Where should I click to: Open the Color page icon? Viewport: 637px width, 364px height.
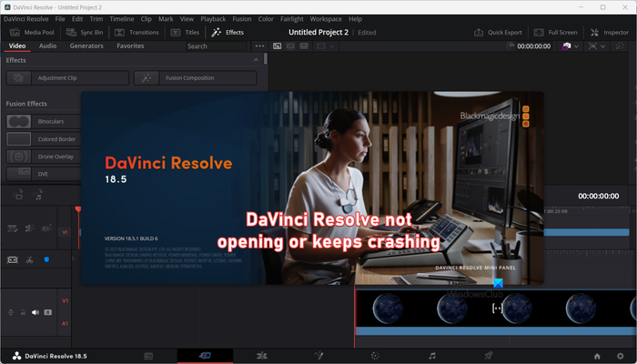pos(375,356)
